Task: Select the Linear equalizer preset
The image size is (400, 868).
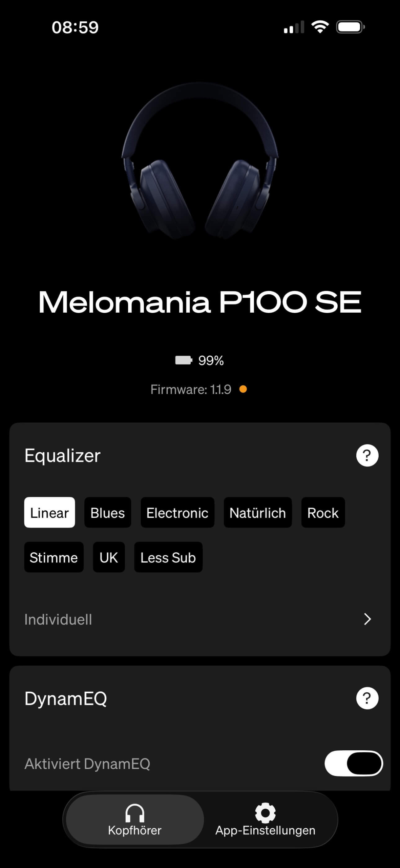Action: (x=49, y=512)
